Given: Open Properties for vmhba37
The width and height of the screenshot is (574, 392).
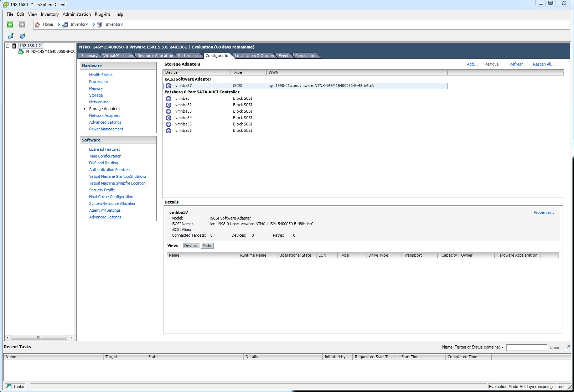Looking at the screenshot, I should (544, 212).
